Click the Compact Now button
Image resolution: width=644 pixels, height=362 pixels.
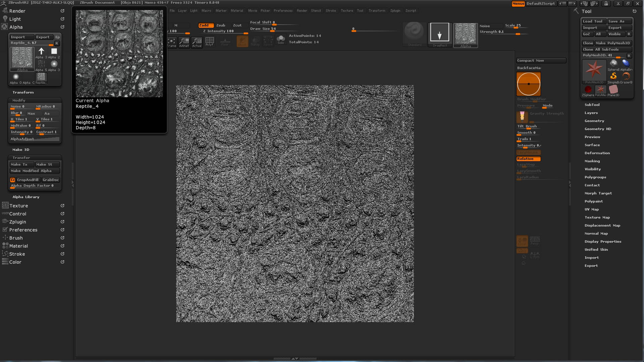[x=541, y=60]
